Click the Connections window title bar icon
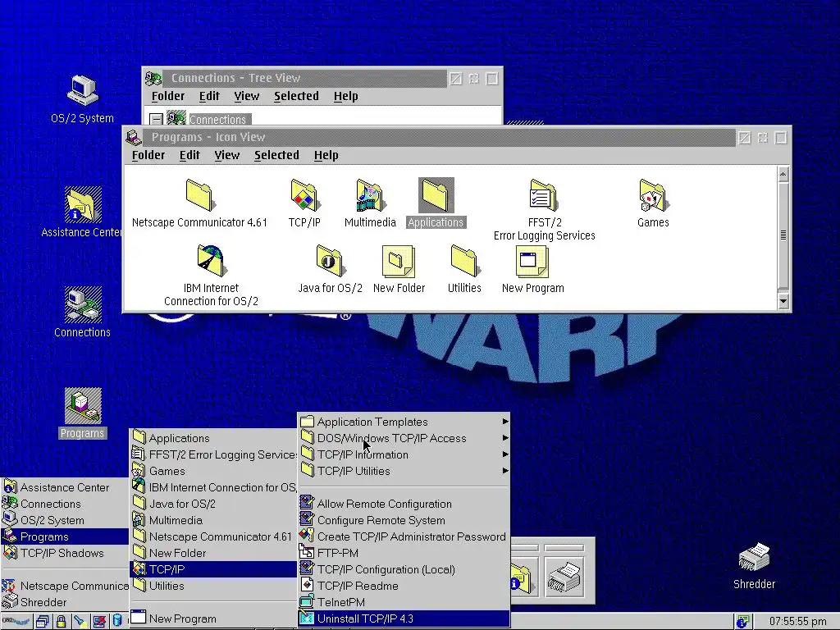Screen dimensions: 840x630 [x=153, y=79]
